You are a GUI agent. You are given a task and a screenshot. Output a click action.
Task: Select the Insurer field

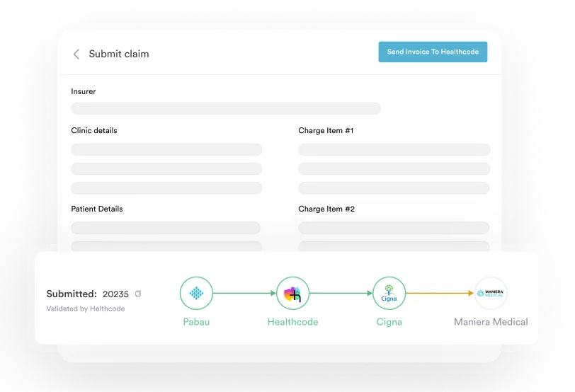pos(226,108)
